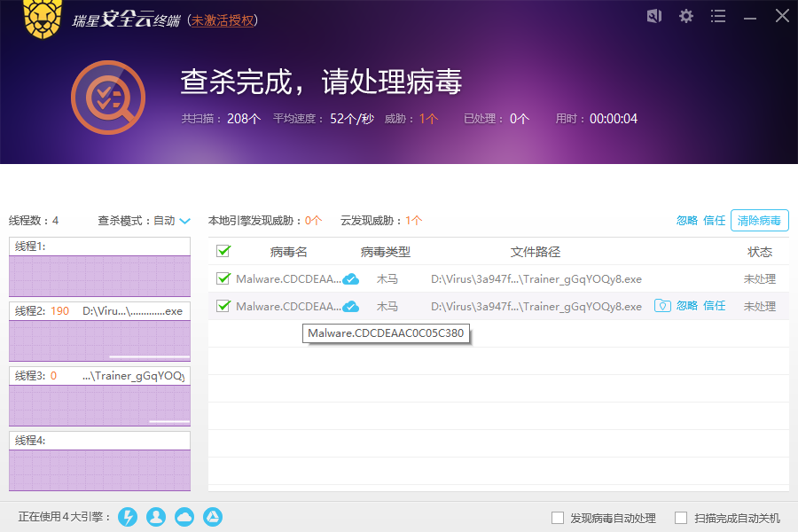Viewport: 798px width, 532px height.
Task: Click the Rising lion shield logo
Action: pyautogui.click(x=43, y=19)
